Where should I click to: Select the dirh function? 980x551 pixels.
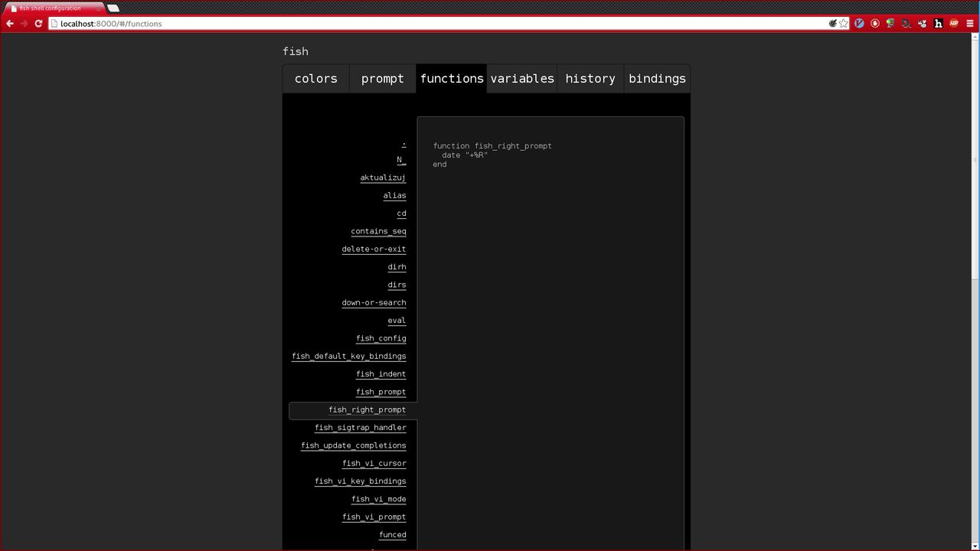point(397,267)
